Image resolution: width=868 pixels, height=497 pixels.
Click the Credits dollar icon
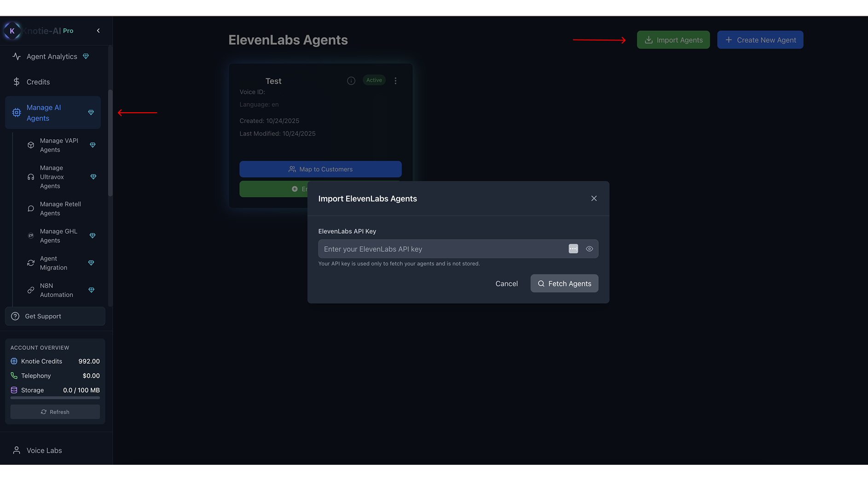[x=17, y=82]
